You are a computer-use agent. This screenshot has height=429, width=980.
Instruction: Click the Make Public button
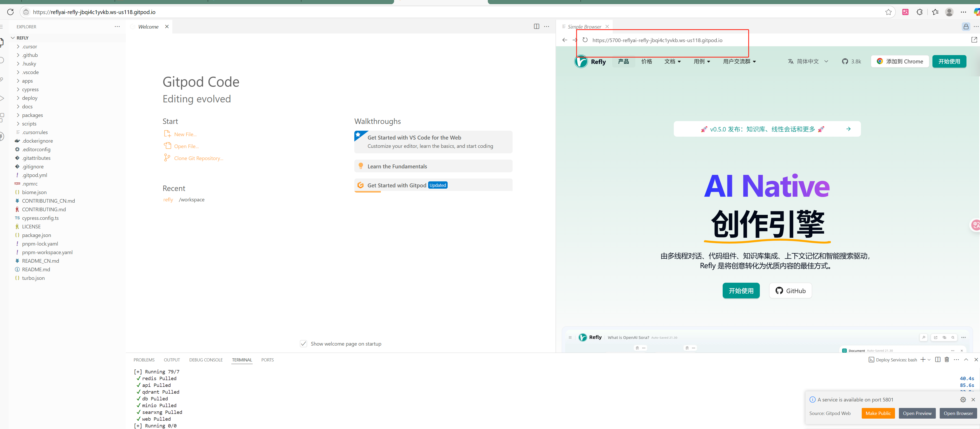[878, 413]
